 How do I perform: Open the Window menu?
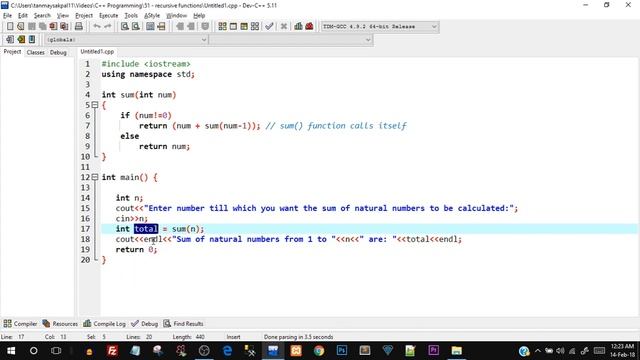(176, 16)
